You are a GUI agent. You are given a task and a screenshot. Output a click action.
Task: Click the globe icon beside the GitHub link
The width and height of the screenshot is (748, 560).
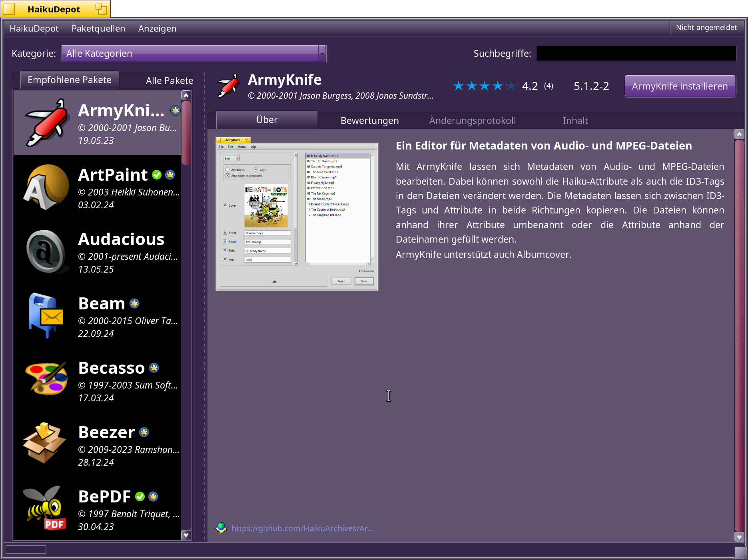221,528
